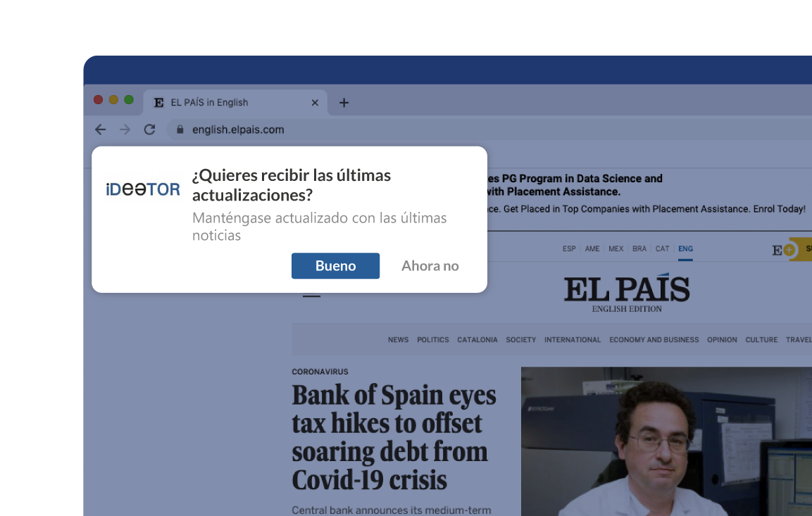Image resolution: width=812 pixels, height=516 pixels.
Task: Open the hamburger menu beside EL PAÍS logo
Action: 311,295
